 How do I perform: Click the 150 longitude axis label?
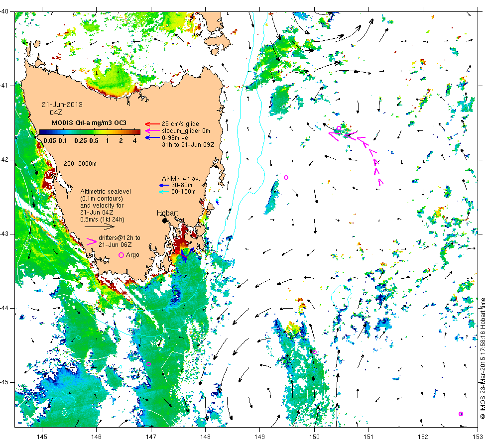pos(314,437)
